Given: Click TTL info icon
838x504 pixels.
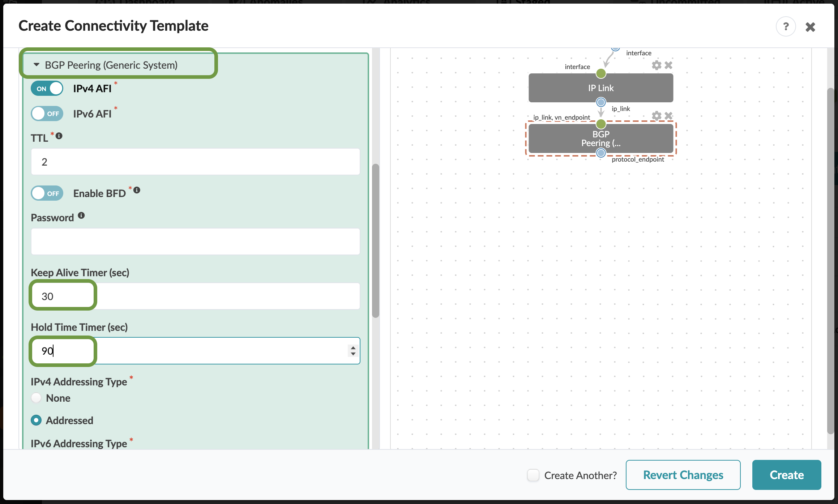Looking at the screenshot, I should (59, 136).
